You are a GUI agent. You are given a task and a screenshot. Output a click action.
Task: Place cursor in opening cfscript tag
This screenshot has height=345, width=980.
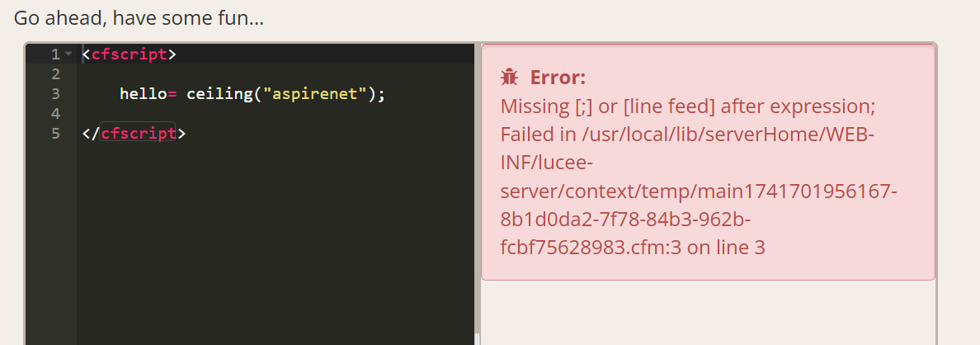(130, 54)
